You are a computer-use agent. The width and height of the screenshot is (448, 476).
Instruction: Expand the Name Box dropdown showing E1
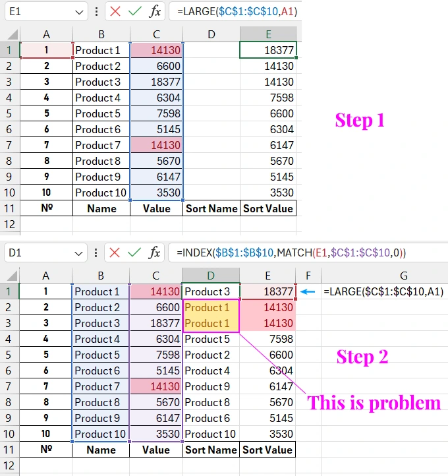coord(78,11)
